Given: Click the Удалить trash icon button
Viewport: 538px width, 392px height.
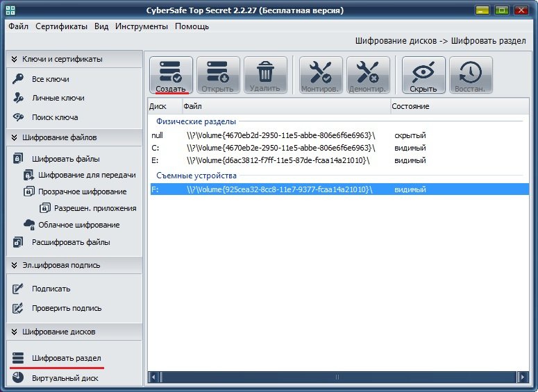Looking at the screenshot, I should pyautogui.click(x=265, y=75).
